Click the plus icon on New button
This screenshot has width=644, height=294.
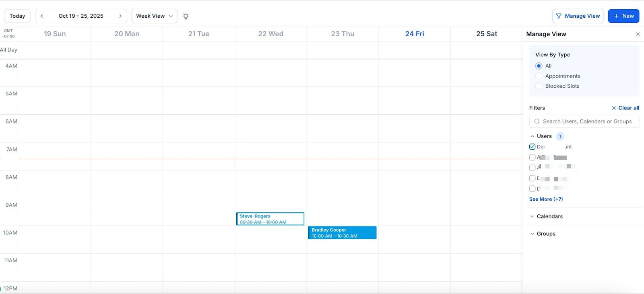(616, 16)
